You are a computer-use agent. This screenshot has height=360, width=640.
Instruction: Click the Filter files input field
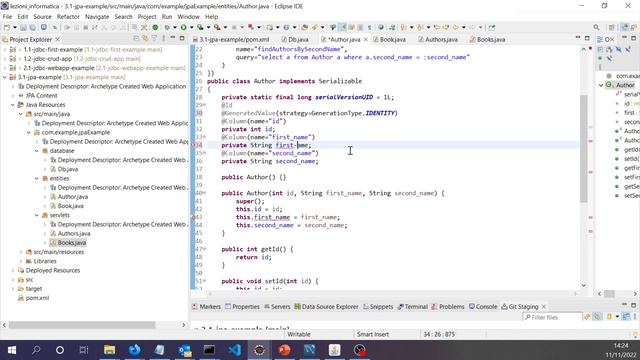tap(552, 317)
